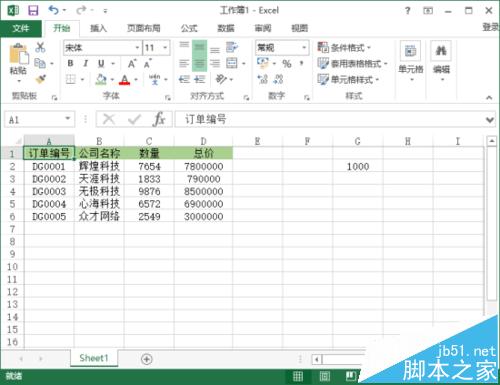Open the font name 宋体 dropdown
The width and height of the screenshot is (500, 385).
pos(137,48)
